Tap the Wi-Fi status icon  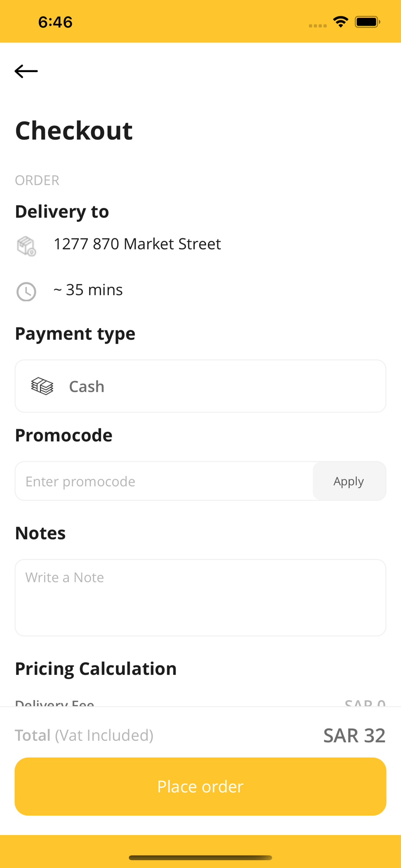[x=341, y=22]
